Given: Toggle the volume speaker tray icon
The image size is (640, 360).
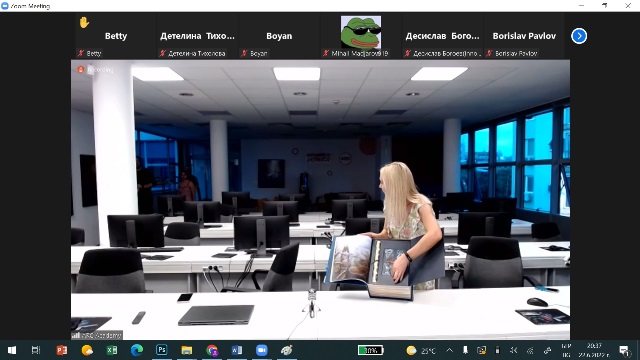Looking at the screenshot, I should tap(514, 350).
